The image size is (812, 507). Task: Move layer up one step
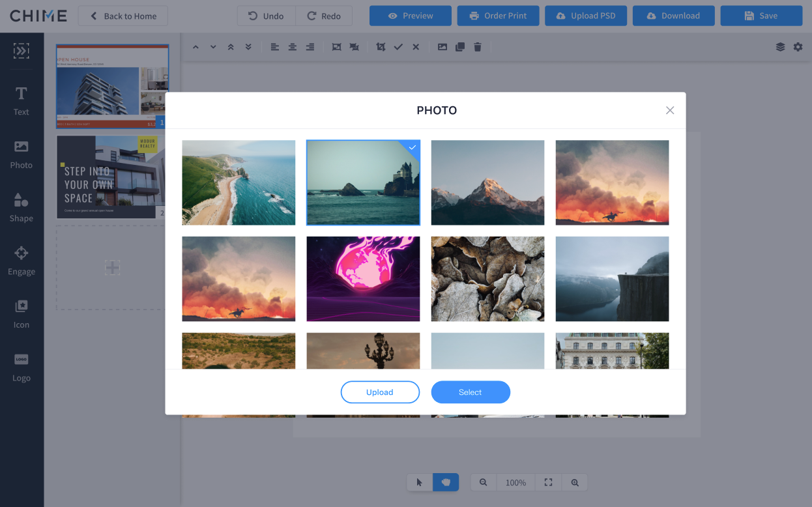click(196, 47)
